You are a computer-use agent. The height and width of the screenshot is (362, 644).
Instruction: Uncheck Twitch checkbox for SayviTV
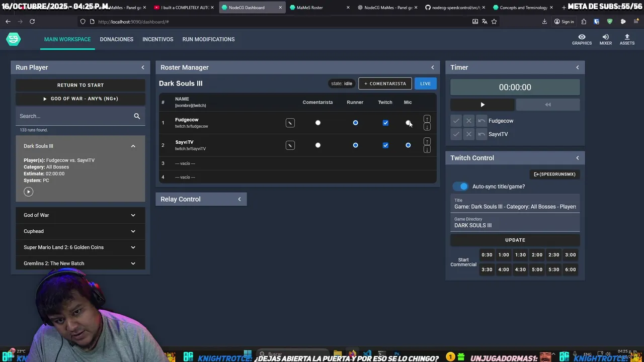click(385, 145)
